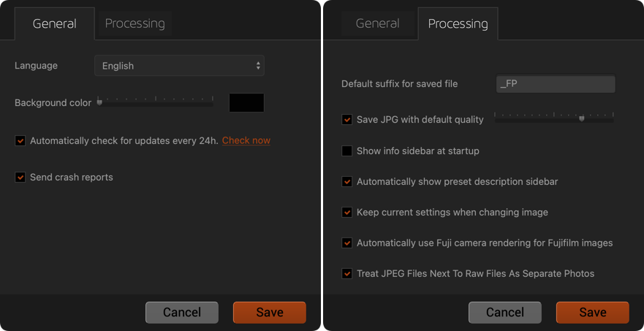The image size is (644, 331).
Task: Click the JPG quality slider
Action: [554, 117]
